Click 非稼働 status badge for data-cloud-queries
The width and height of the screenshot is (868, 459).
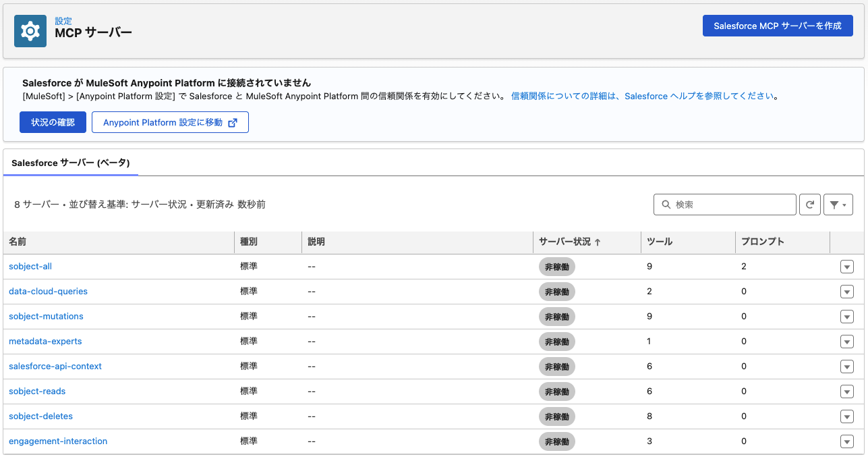pyautogui.click(x=557, y=292)
